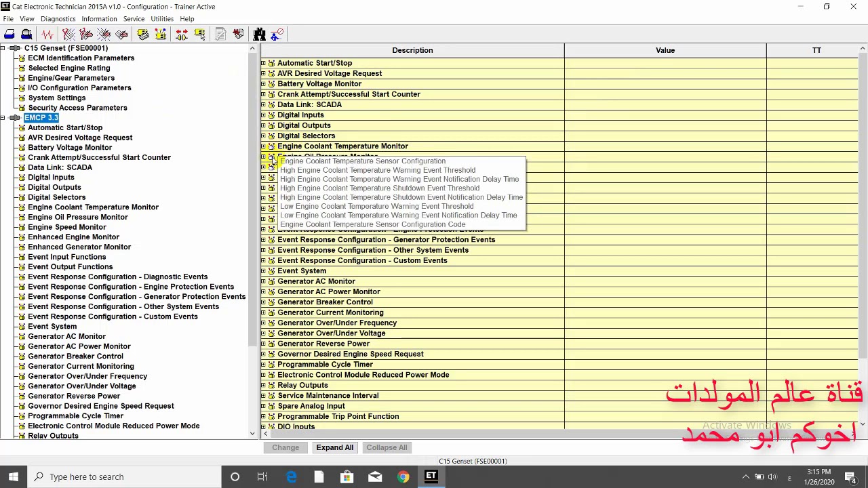This screenshot has height=488, width=868.
Task: Select Selected Engine Rating in tree
Action: pyautogui.click(x=69, y=68)
